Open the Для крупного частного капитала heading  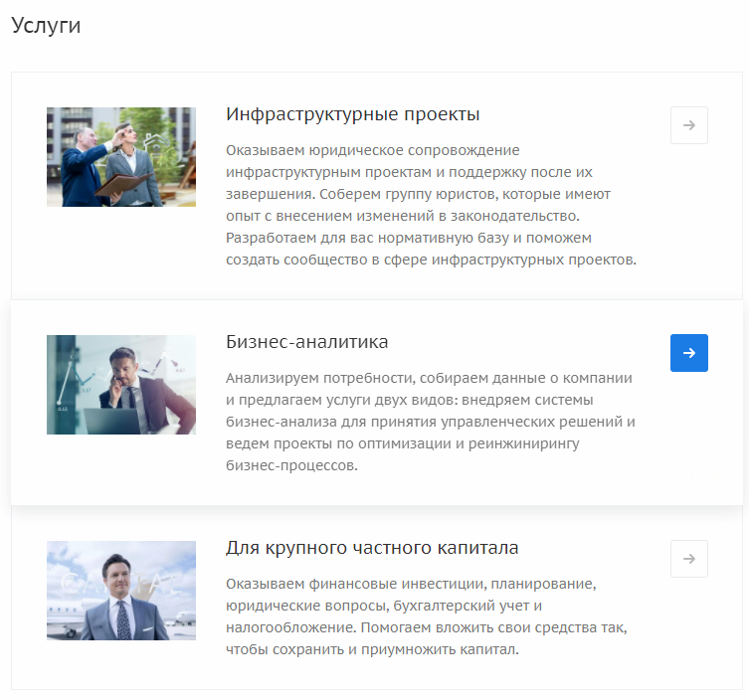pyautogui.click(x=372, y=548)
